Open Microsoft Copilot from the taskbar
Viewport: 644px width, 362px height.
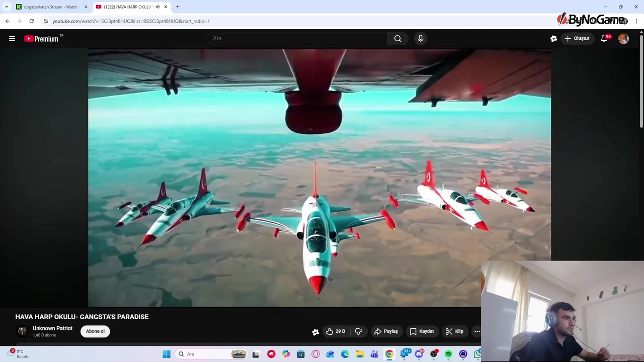point(286,354)
